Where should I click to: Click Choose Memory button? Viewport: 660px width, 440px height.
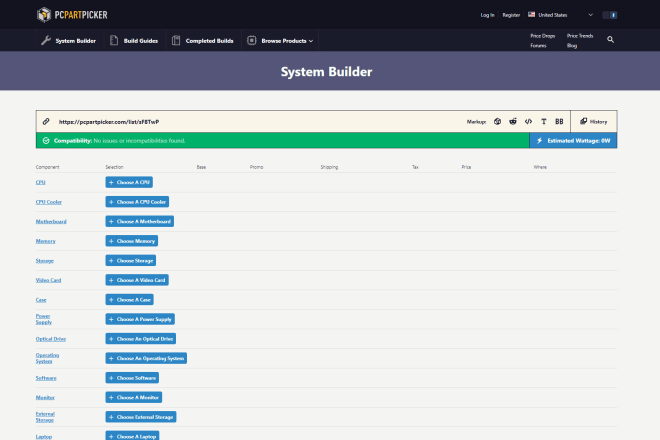point(132,241)
